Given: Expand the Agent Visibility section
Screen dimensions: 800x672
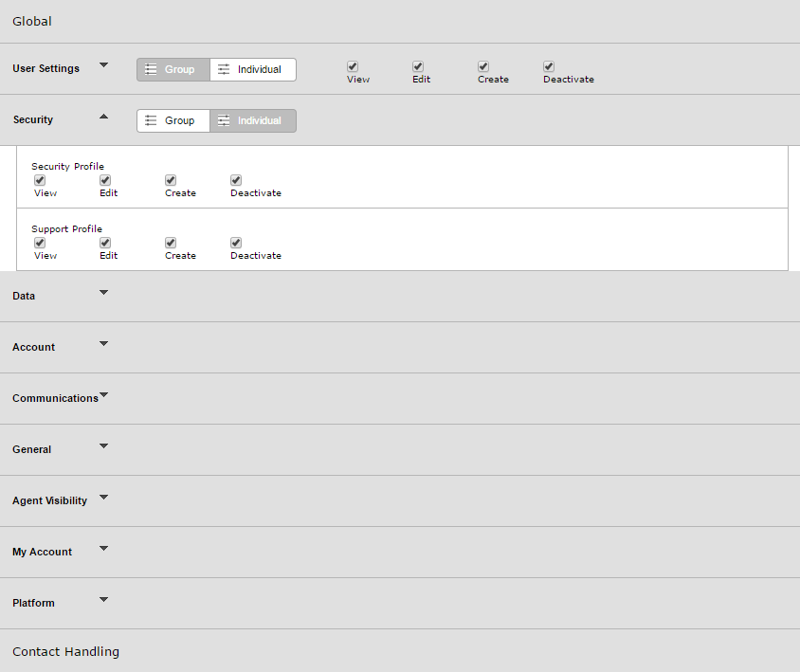Looking at the screenshot, I should [x=103, y=497].
